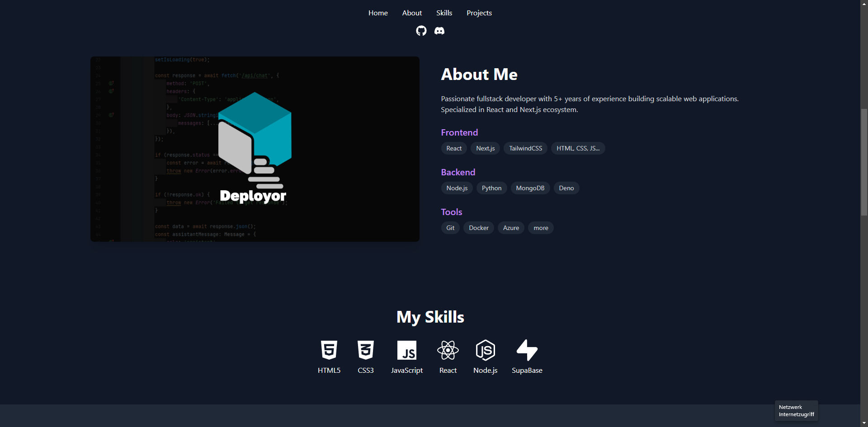Click the CSS3 skill icon
This screenshot has width=868, height=427.
(366, 350)
